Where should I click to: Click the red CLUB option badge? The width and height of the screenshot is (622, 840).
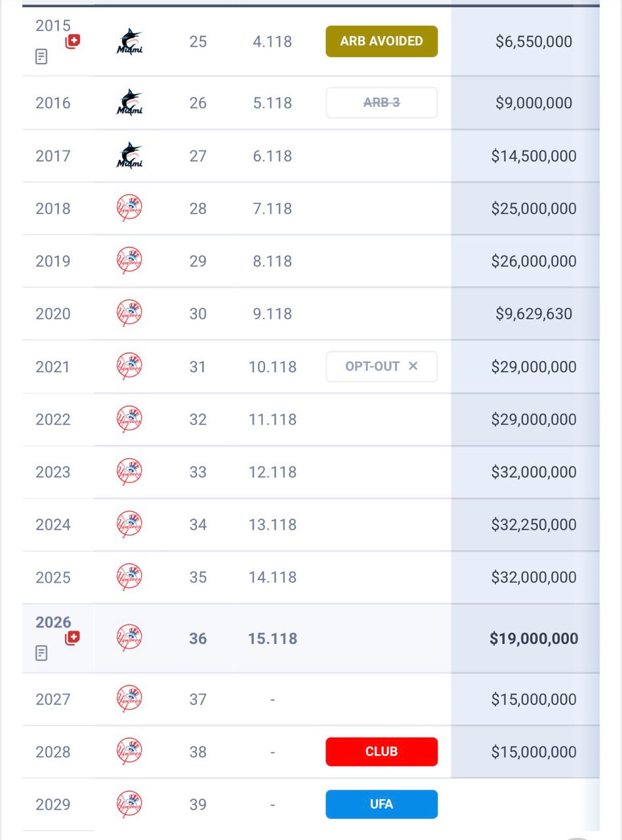(382, 751)
